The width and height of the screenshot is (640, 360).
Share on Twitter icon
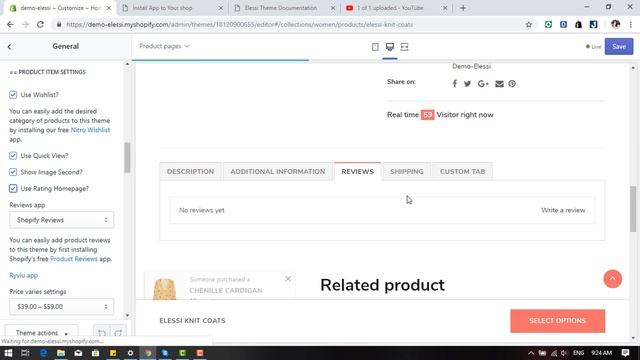pos(467,84)
